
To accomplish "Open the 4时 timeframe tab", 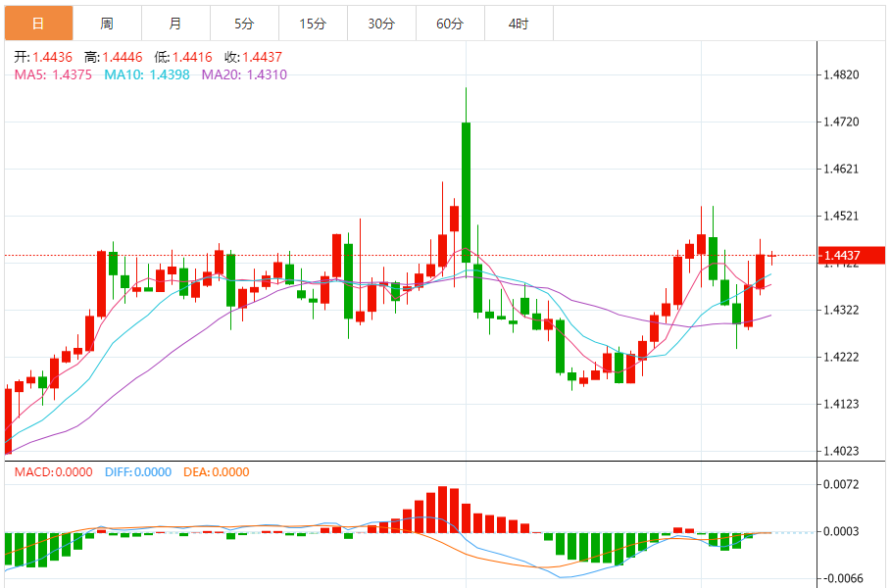I will pos(519,24).
